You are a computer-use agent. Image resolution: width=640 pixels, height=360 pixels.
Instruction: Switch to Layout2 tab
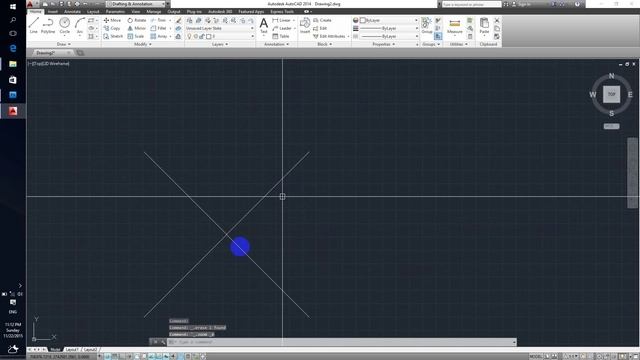[90, 350]
